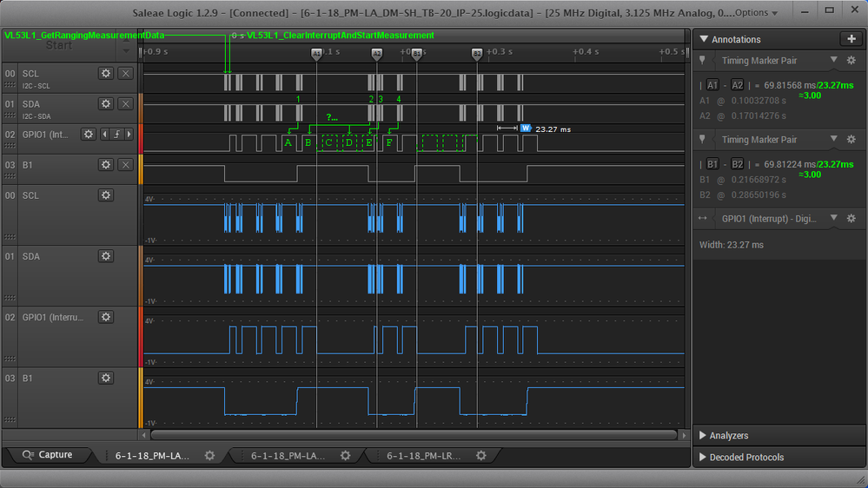Open dropdown for A1-A2 Timing Marker Pair

coord(833,60)
